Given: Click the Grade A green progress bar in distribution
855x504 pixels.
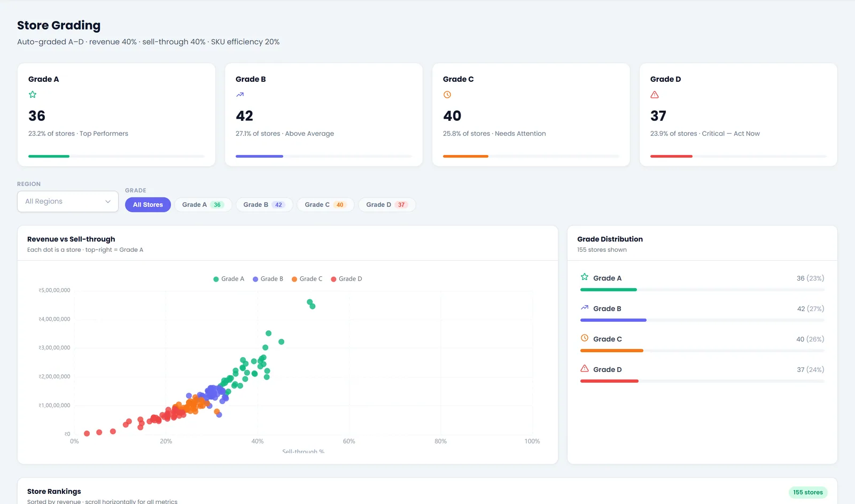Looking at the screenshot, I should (609, 290).
